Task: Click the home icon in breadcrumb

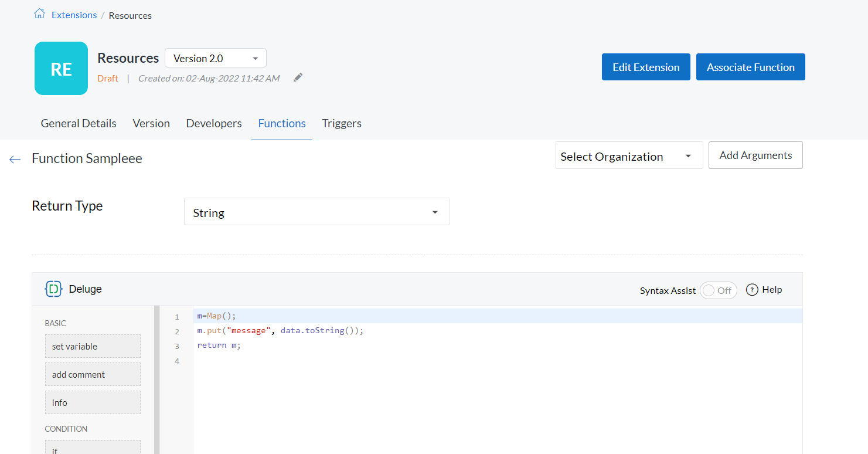Action: [39, 14]
